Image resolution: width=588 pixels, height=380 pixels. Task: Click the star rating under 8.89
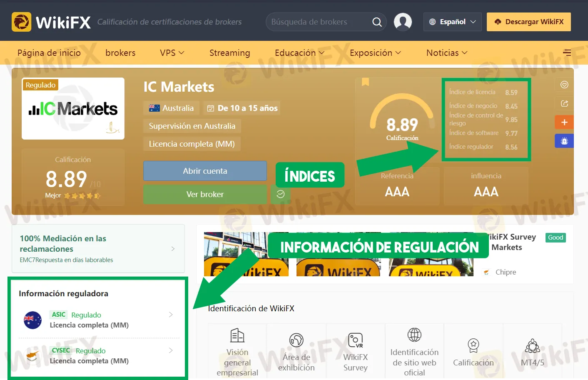tap(82, 195)
